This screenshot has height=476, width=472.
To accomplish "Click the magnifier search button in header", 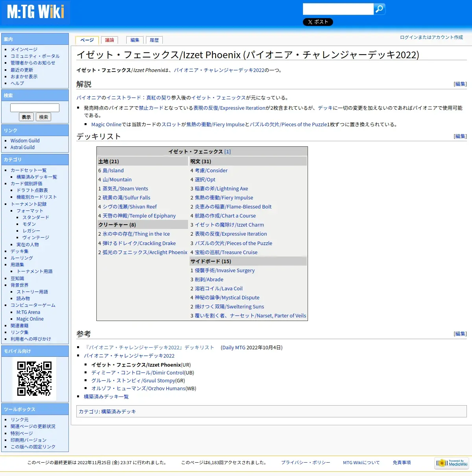I will click(x=380, y=9).
